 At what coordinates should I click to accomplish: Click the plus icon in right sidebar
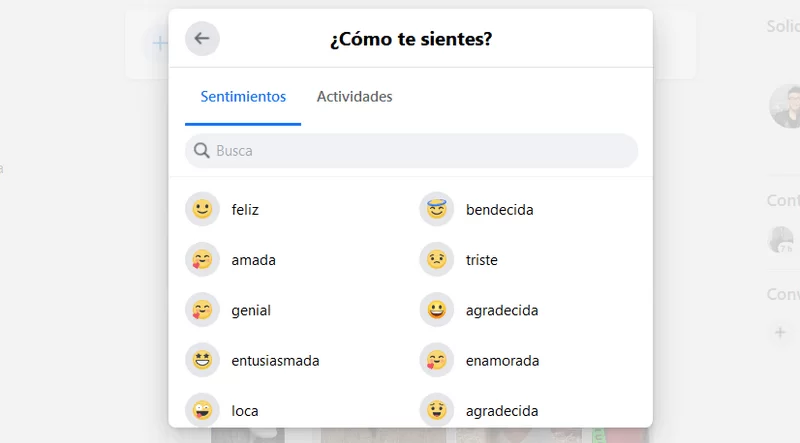780,333
